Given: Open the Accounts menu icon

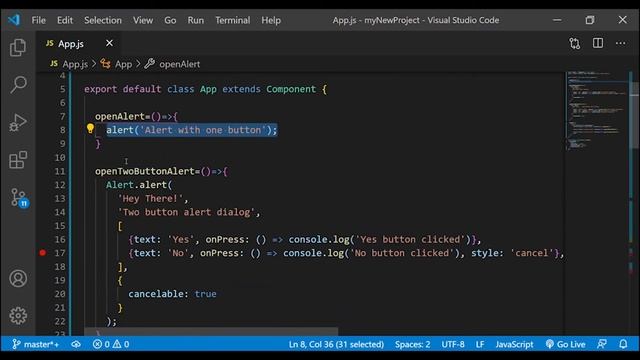Looking at the screenshot, I should pos(18,278).
